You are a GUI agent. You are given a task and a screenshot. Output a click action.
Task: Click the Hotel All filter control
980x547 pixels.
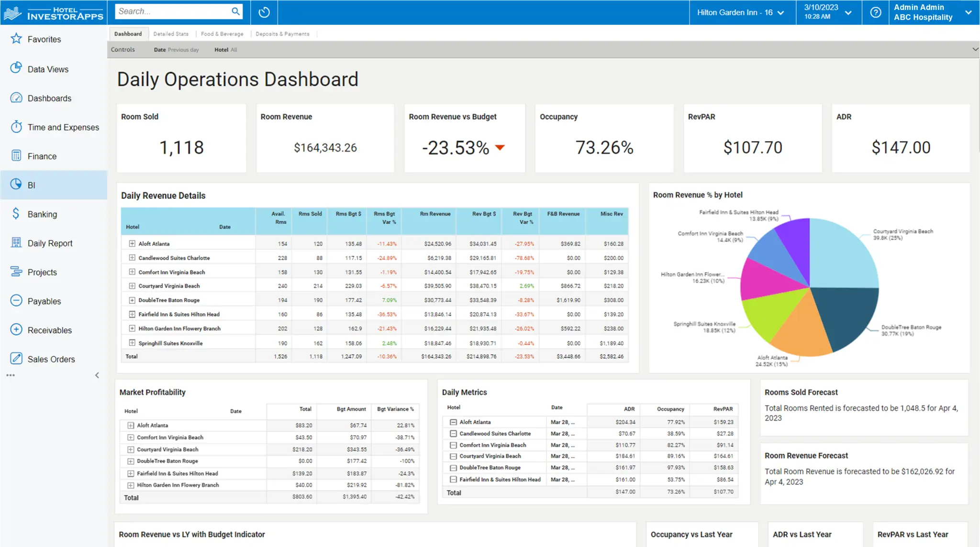(225, 50)
